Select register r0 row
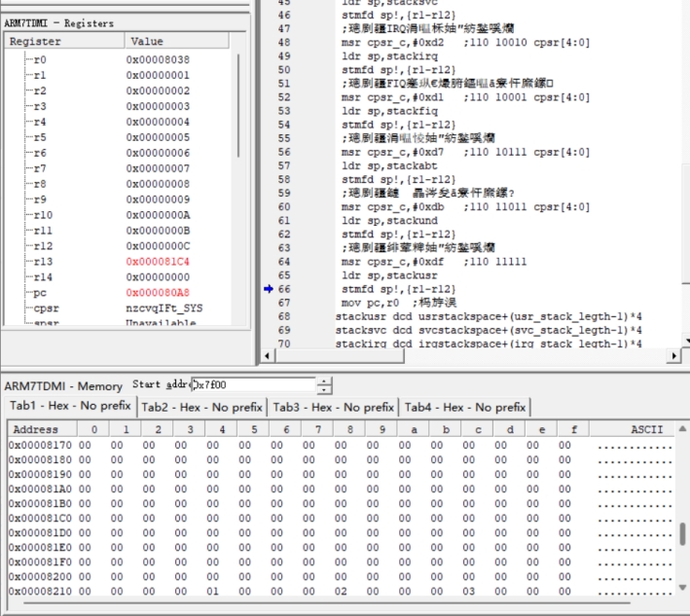Viewport: 690px width, 616px height. tap(118, 59)
